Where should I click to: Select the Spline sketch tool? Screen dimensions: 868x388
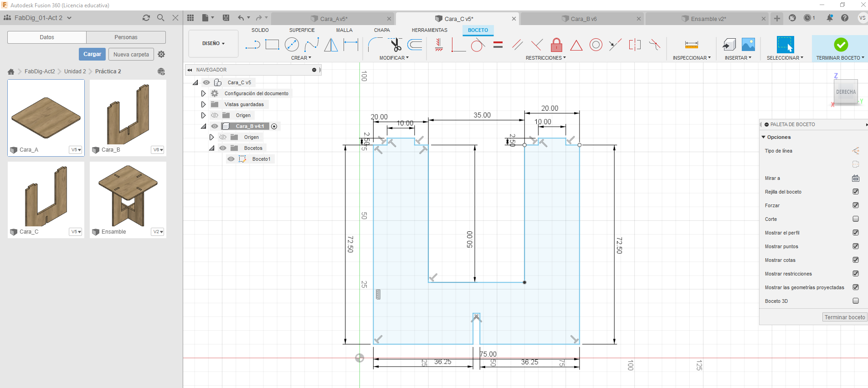tap(312, 45)
